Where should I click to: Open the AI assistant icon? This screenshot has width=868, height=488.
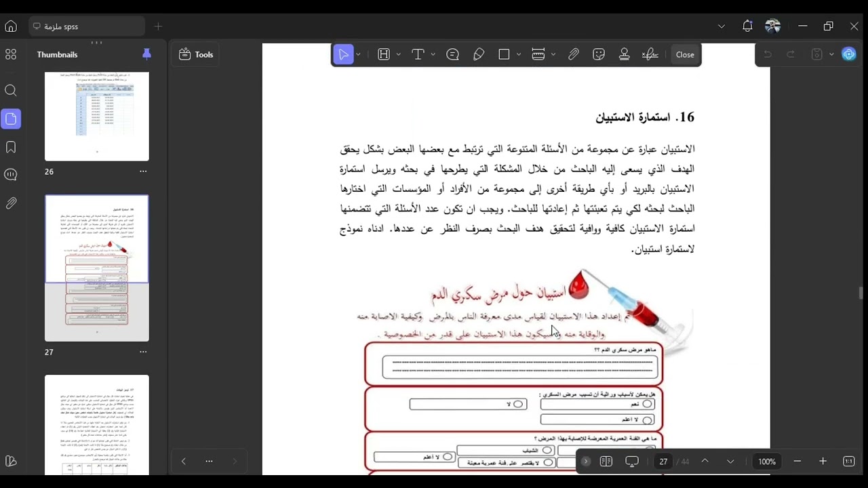(x=849, y=54)
